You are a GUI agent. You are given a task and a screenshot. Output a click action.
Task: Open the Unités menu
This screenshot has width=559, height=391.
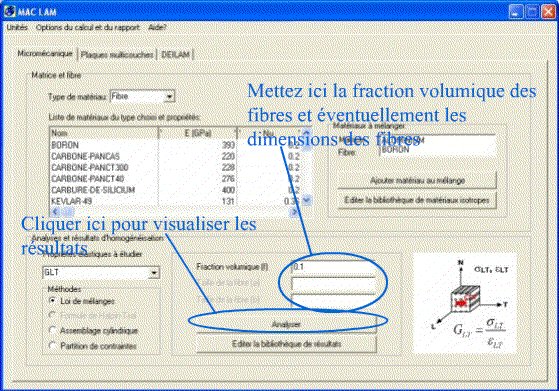(x=17, y=27)
